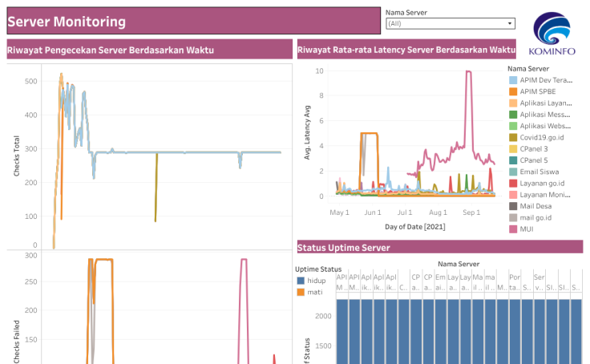
Task: Click the first blue uptime bar
Action: click(342, 330)
